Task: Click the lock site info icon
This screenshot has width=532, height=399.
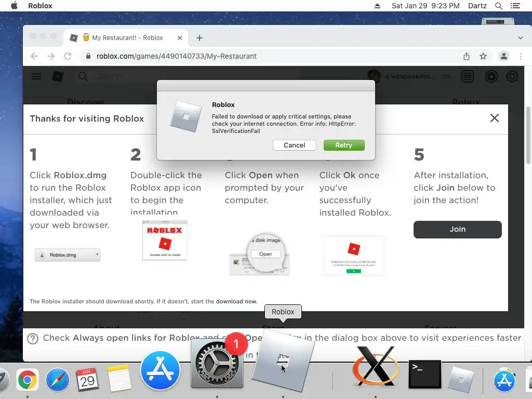Action: (88, 56)
